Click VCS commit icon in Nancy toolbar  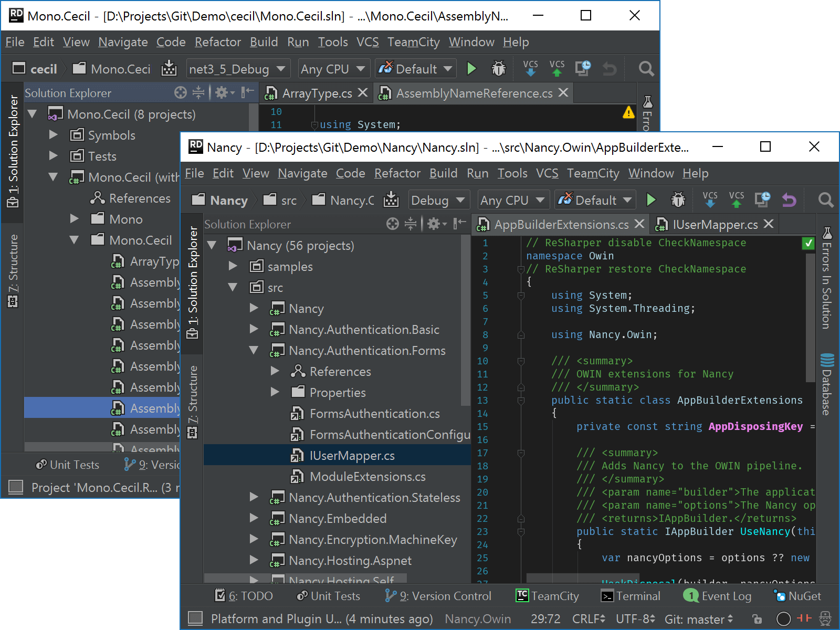point(737,199)
